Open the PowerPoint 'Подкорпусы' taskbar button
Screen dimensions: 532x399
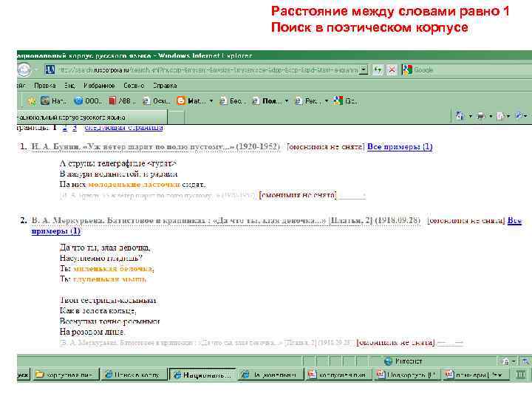[x=407, y=375]
